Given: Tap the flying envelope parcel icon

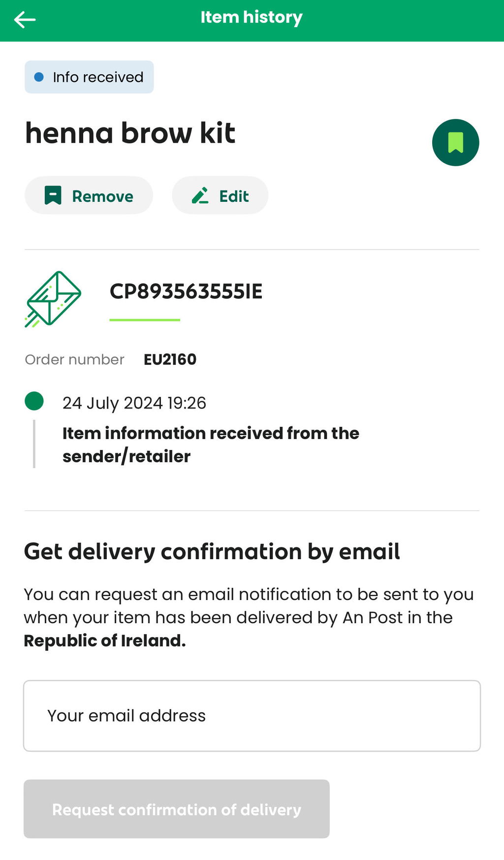Looking at the screenshot, I should 53,299.
